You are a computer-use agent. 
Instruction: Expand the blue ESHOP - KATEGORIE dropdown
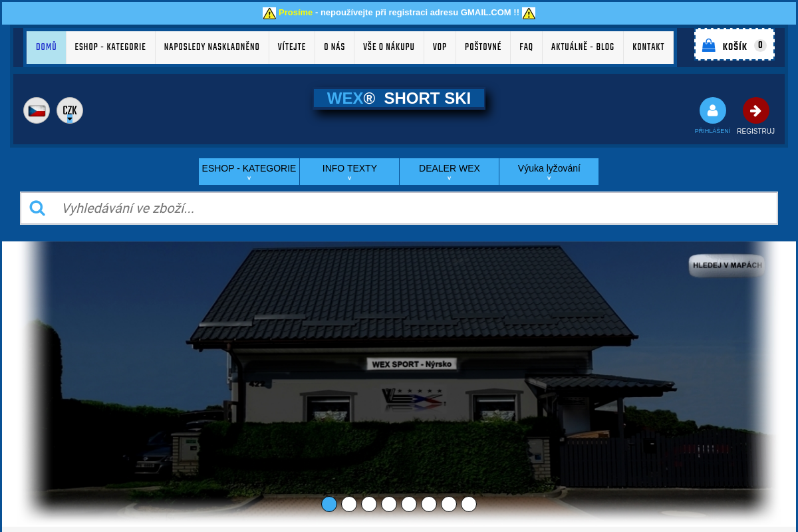pyautogui.click(x=249, y=172)
